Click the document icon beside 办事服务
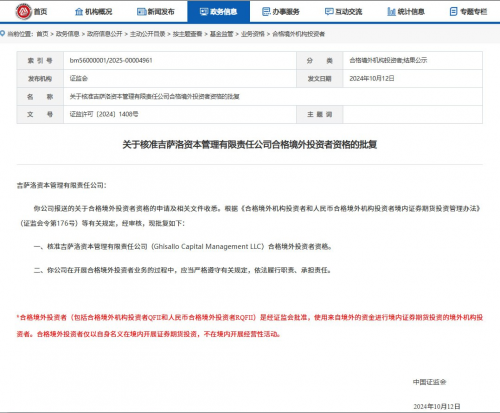The image size is (500, 413). (266, 12)
